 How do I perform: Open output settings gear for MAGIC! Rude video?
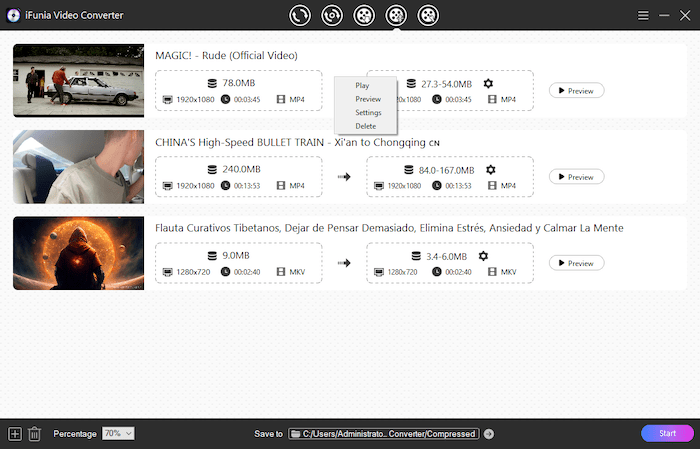tap(488, 84)
